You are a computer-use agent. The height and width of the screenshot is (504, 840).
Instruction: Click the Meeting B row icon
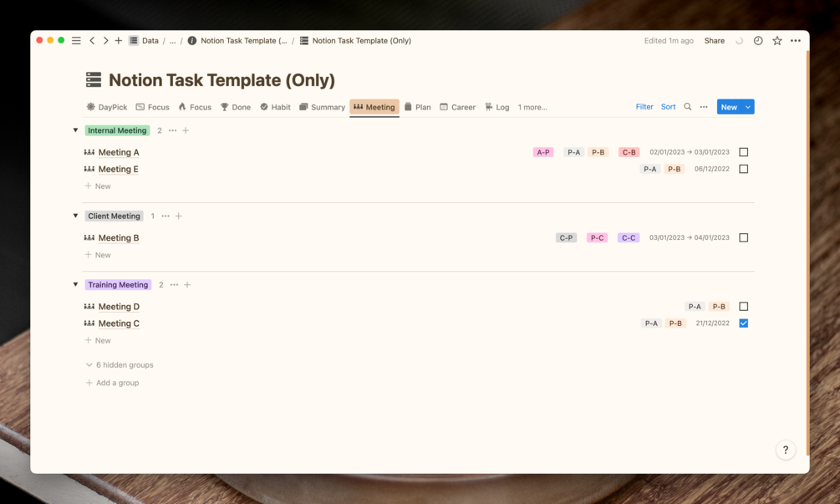89,238
